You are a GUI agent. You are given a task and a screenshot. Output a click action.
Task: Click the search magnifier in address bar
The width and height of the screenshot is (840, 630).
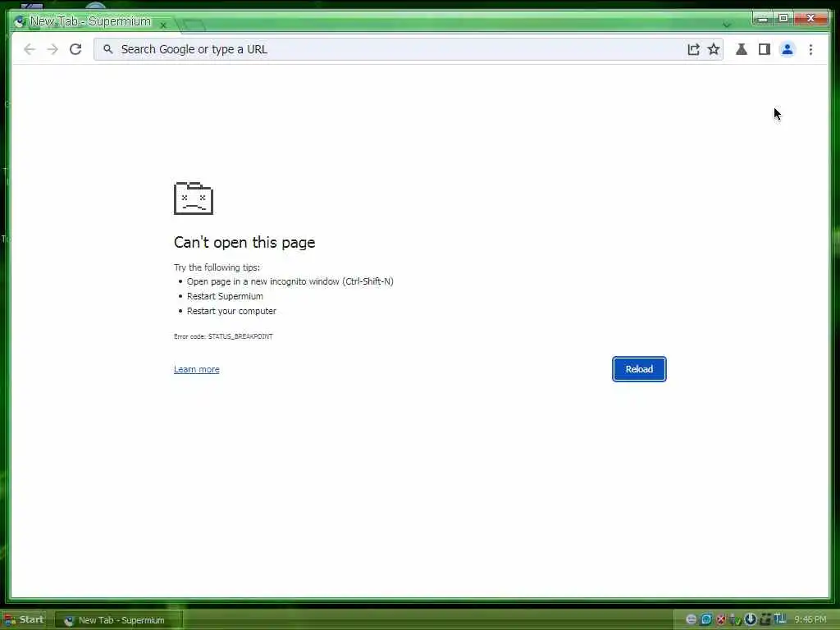coord(107,49)
